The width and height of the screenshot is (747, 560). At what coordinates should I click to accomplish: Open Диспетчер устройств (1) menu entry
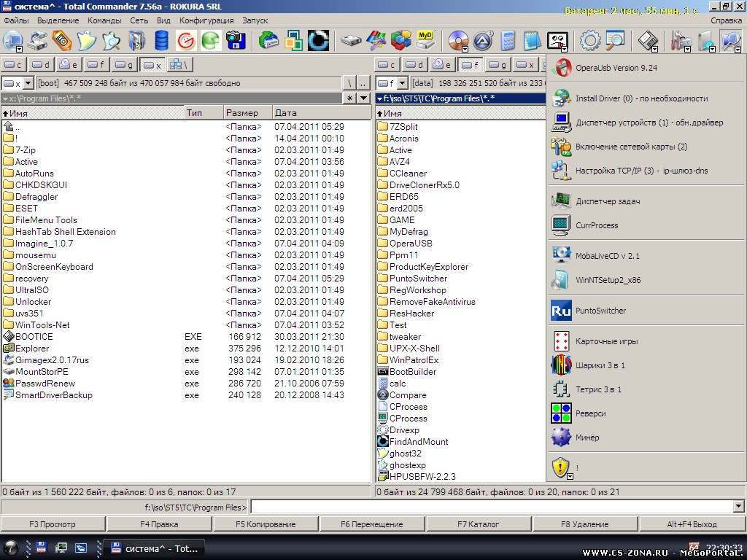click(646, 122)
